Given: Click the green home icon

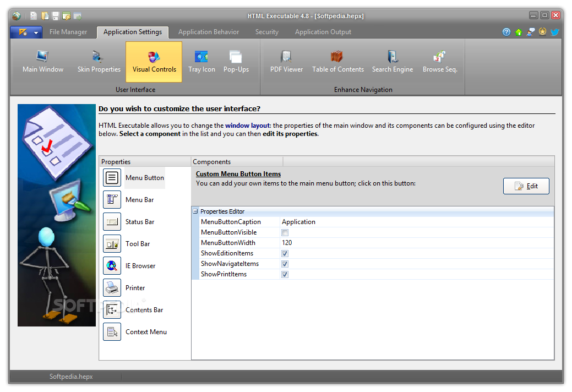Looking at the screenshot, I should 519,32.
